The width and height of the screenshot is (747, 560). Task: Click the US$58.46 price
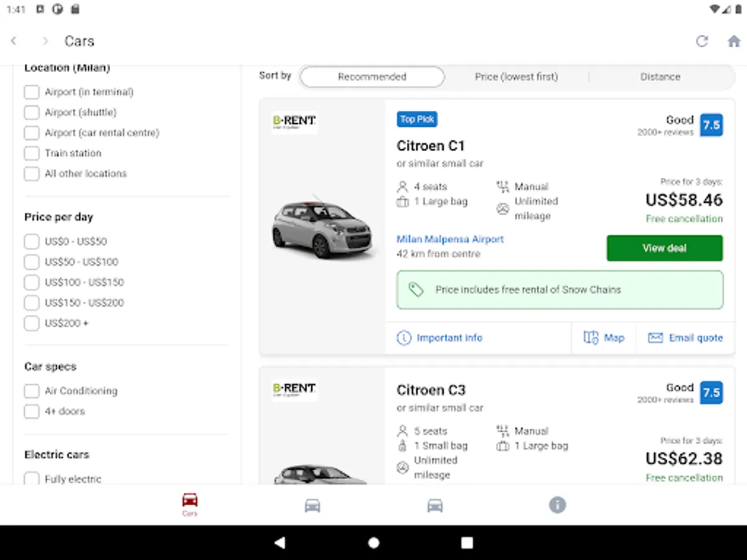click(x=684, y=200)
